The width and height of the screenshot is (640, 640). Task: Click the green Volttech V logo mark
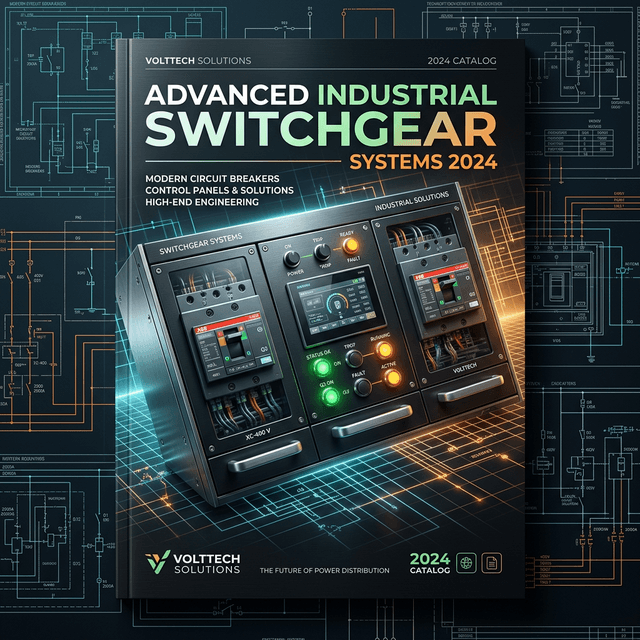coord(157,562)
